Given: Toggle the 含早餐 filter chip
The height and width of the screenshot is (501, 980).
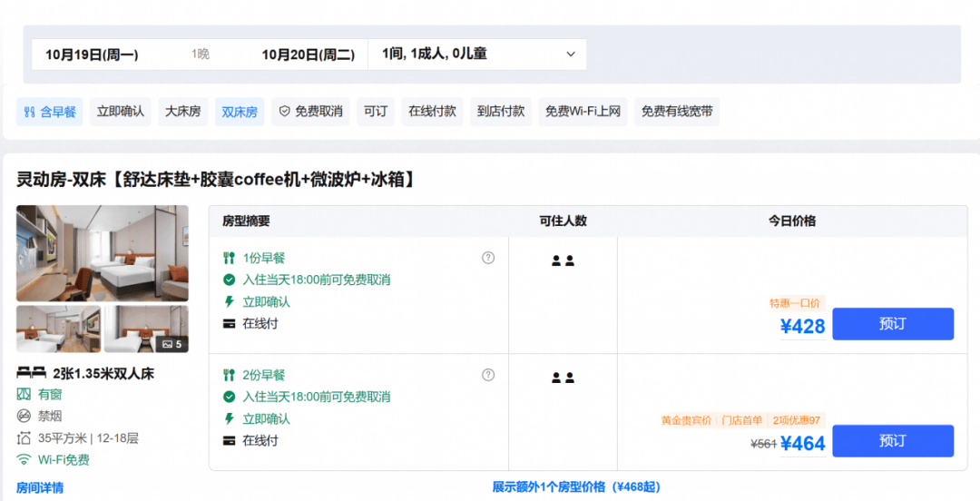Looking at the screenshot, I should pos(49,112).
